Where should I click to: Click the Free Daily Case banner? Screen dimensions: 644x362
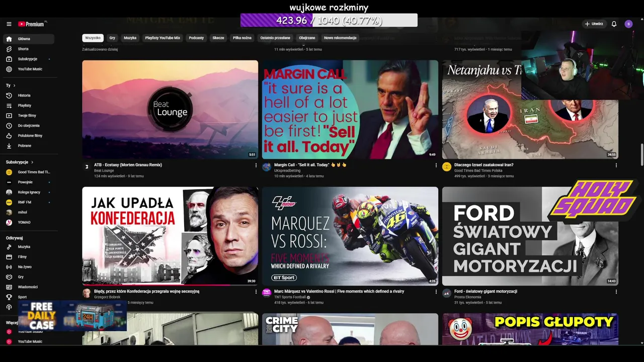(72, 316)
